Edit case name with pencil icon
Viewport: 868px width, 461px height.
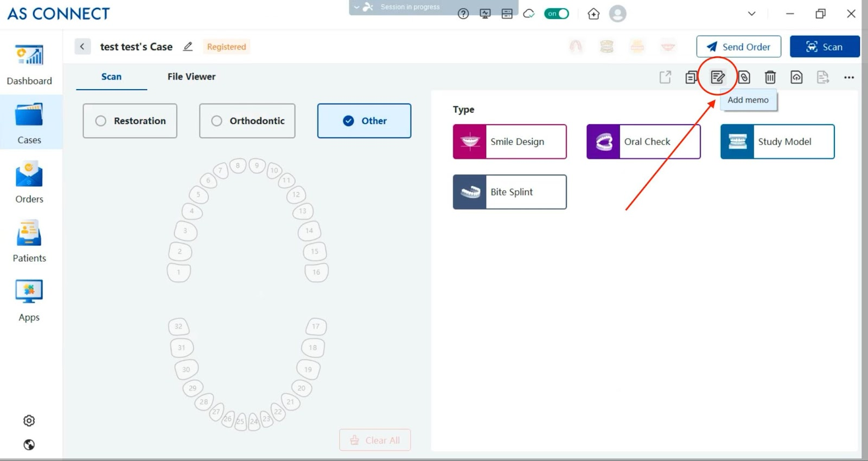click(188, 47)
